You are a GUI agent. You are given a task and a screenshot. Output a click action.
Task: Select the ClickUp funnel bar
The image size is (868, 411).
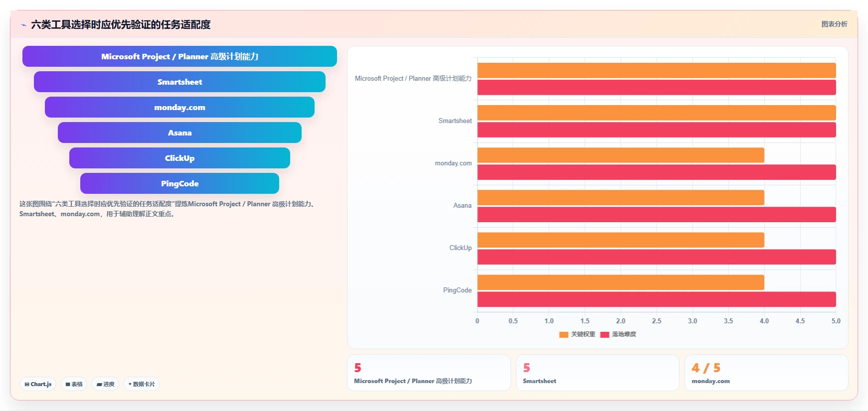179,158
